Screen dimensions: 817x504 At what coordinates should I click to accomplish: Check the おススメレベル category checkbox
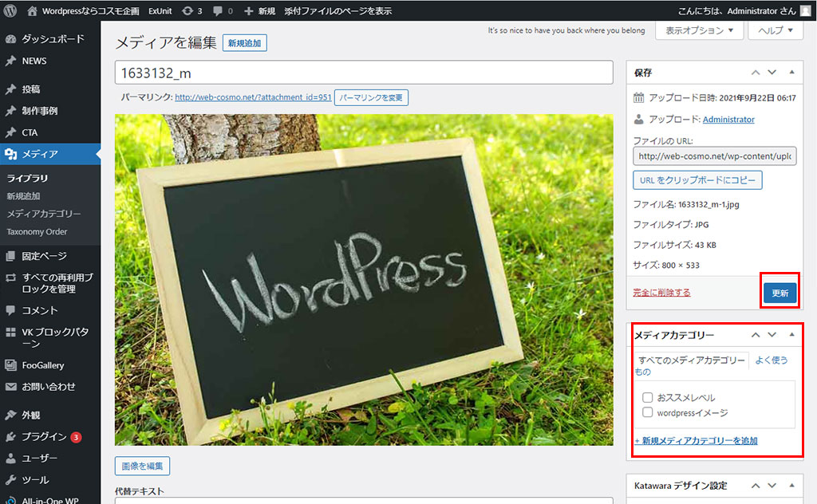pos(648,397)
